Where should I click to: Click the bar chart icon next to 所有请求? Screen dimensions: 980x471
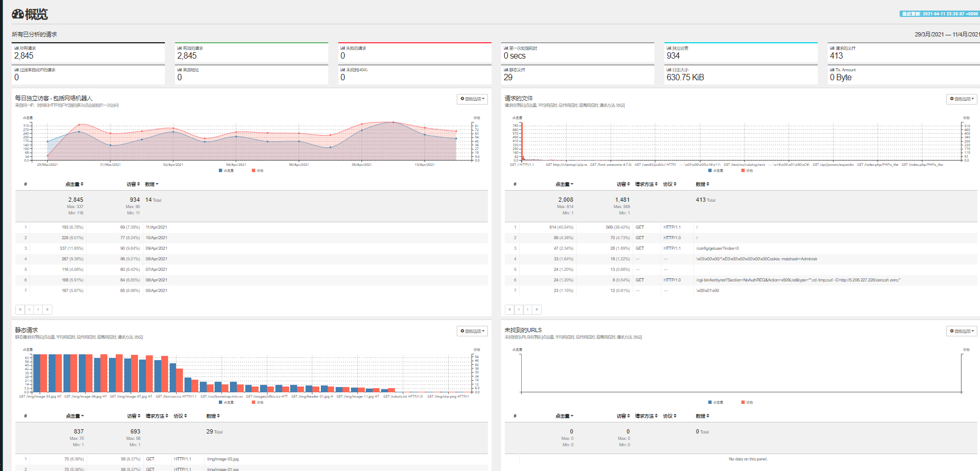(16, 48)
